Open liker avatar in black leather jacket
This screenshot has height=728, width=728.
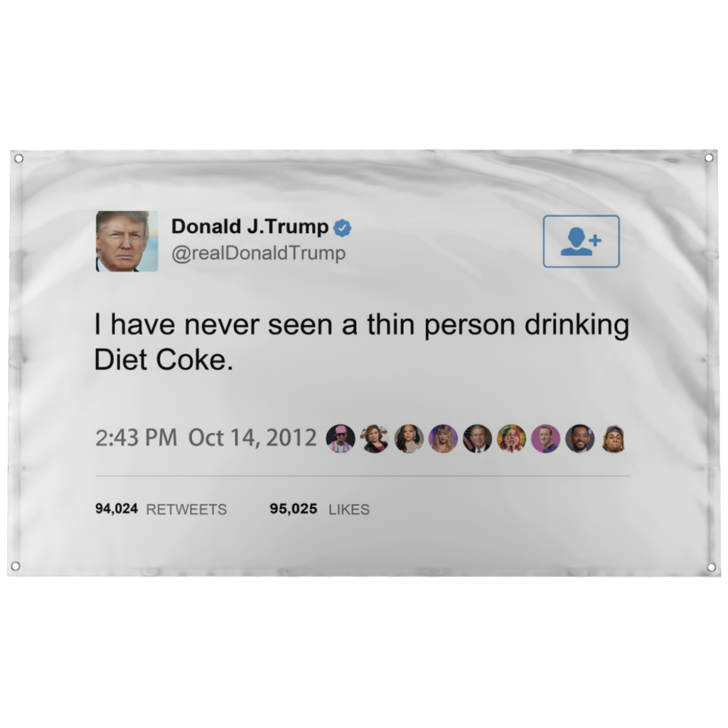coord(375,439)
